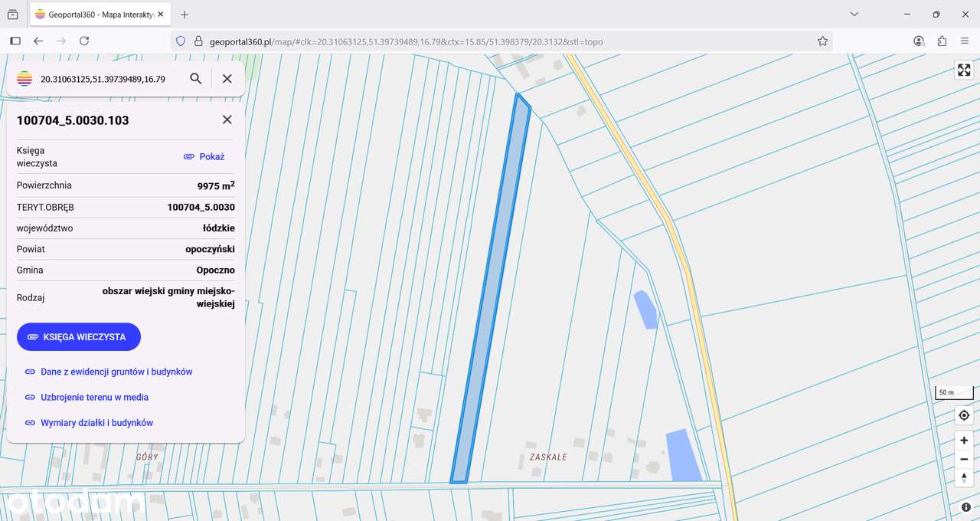Reset map north compass icon
This screenshot has width=980, height=521.
point(964,478)
